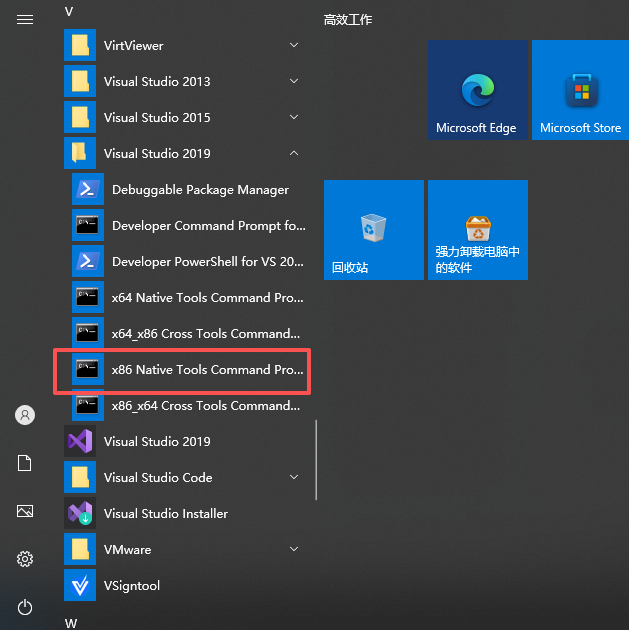Click Debuggable Package Manager PowerShell icon

(x=88, y=189)
